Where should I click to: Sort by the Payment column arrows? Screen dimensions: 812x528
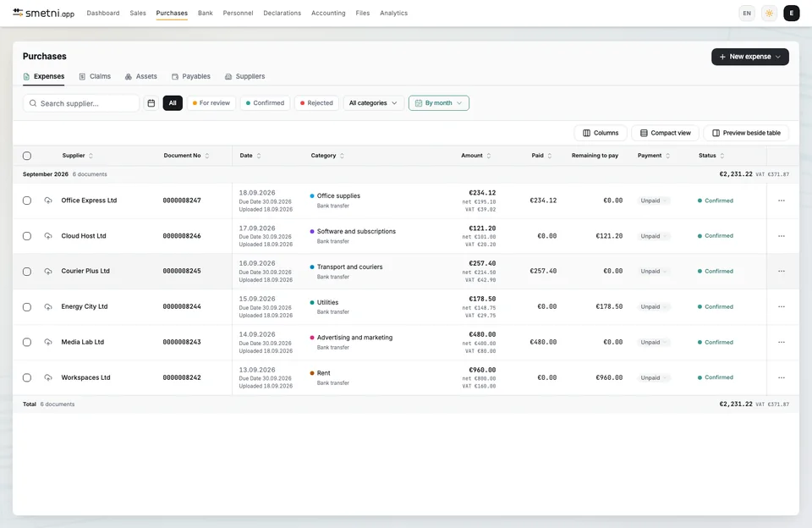tap(667, 156)
